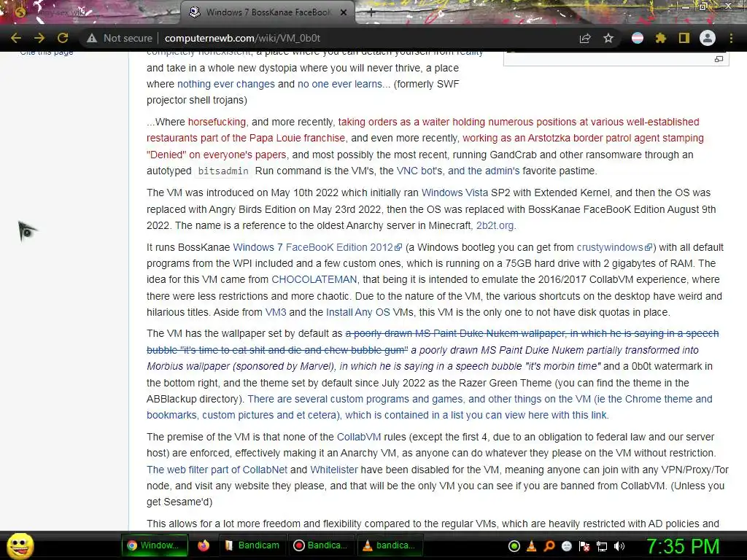Visit the 2b2t.org external link
Image resolution: width=747 pixels, height=560 pixels.
(496, 226)
